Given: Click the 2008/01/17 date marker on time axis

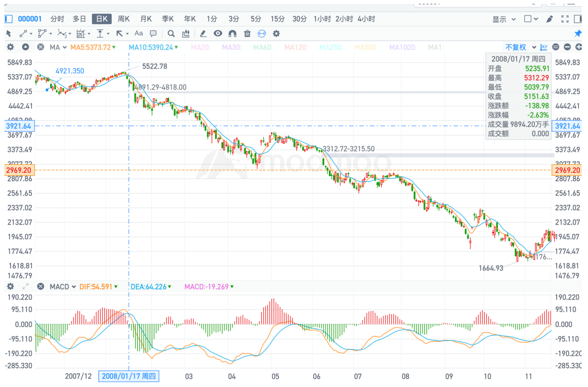Looking at the screenshot, I should coord(128,376).
